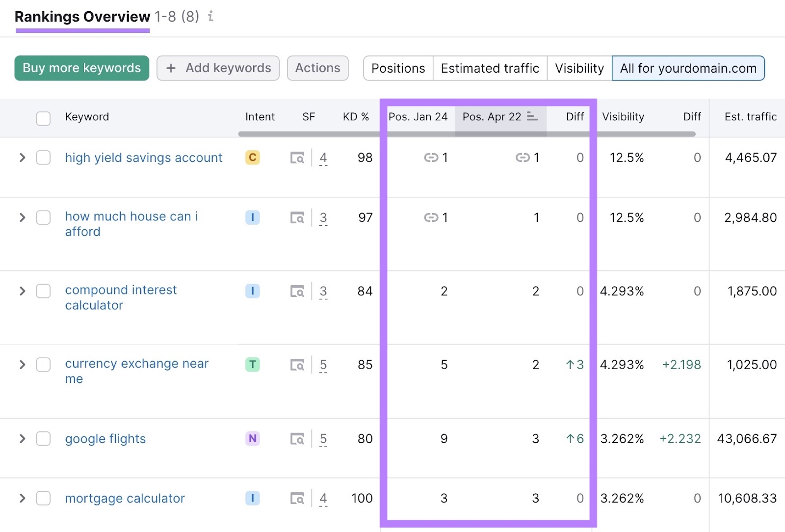Select the All for yourdomain.com view
785x532 pixels.
pos(688,68)
